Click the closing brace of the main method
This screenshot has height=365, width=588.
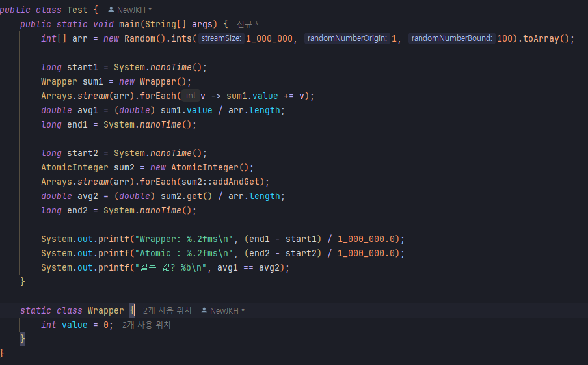click(23, 281)
